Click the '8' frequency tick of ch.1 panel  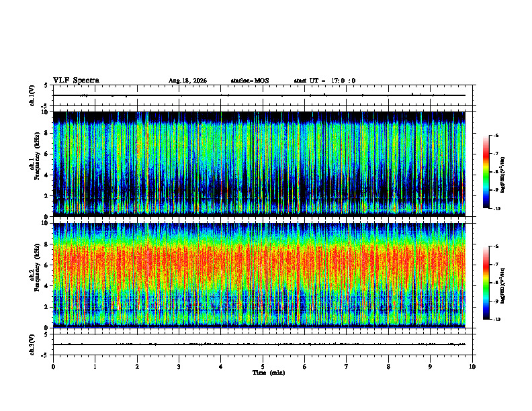coord(46,133)
